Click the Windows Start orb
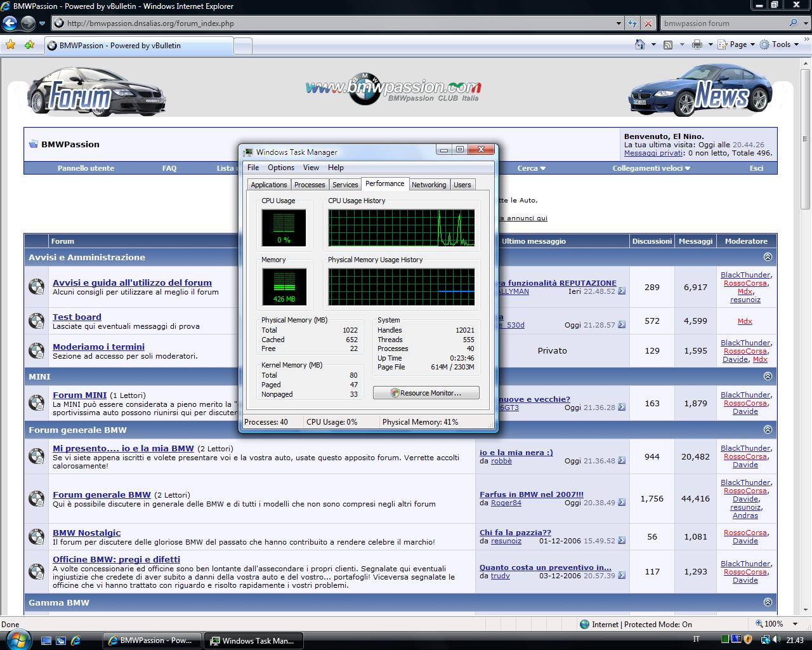812x650 pixels. click(18, 639)
